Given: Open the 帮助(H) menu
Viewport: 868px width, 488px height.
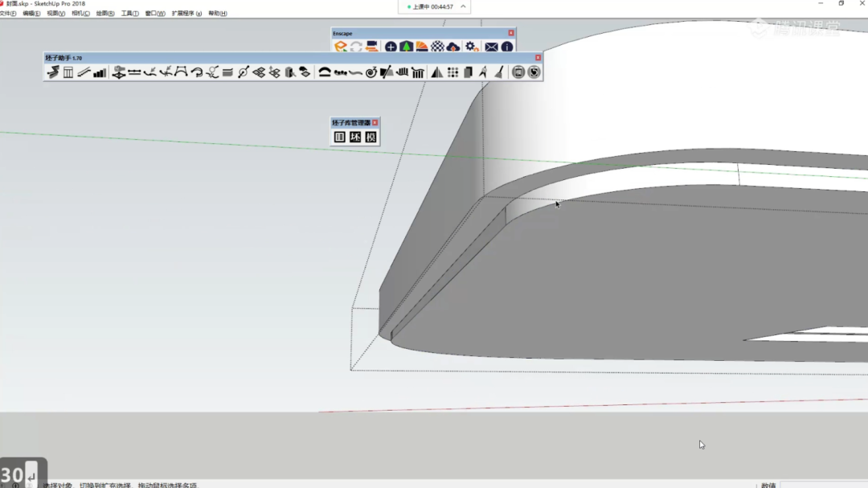Looking at the screenshot, I should 218,14.
